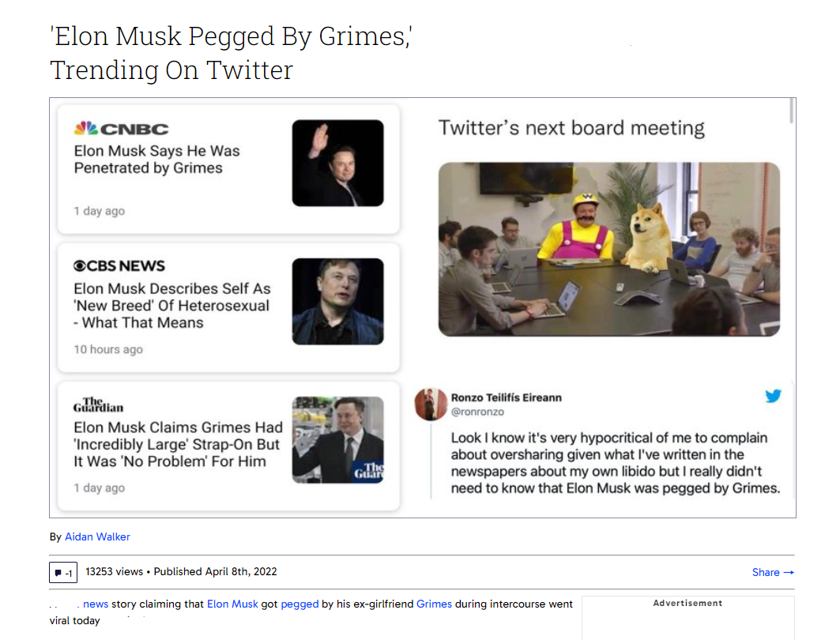This screenshot has height=640, width=840.
Task: Click the CNBC 'Penetrated by Grimes' headline
Action: click(157, 159)
